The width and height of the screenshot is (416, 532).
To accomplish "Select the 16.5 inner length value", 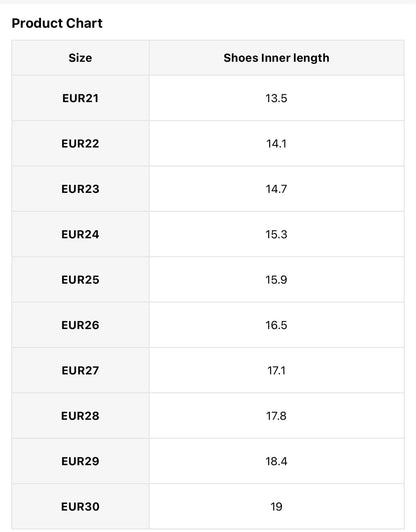I will tap(277, 325).
